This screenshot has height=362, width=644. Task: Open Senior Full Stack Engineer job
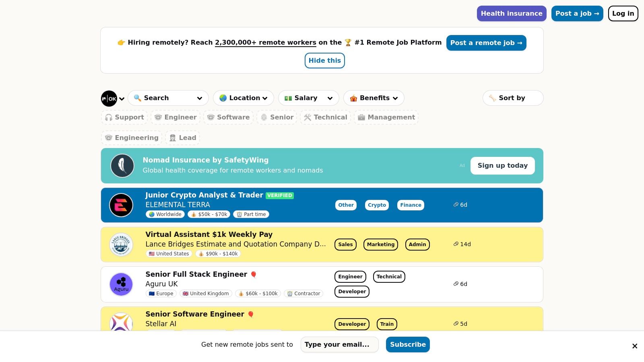pyautogui.click(x=196, y=274)
